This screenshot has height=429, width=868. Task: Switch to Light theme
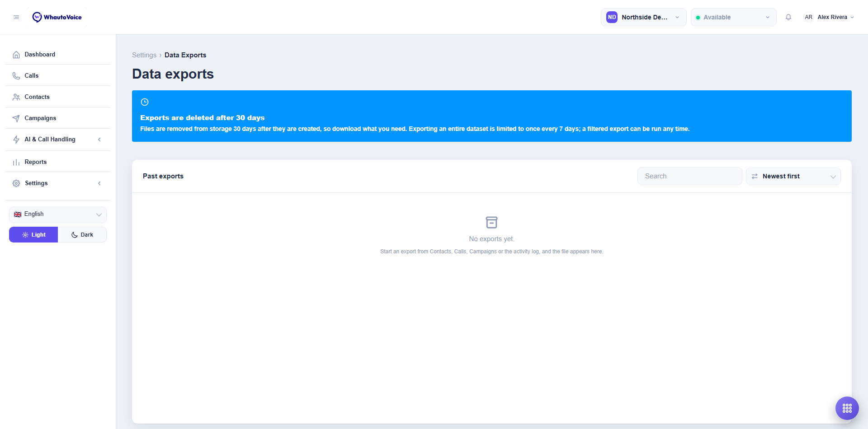[33, 235]
